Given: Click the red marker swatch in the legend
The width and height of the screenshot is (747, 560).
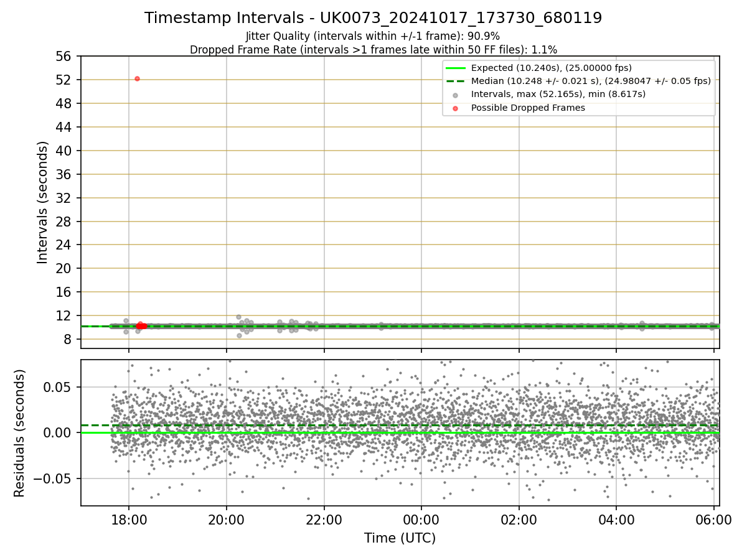Looking at the screenshot, I should 456,108.
